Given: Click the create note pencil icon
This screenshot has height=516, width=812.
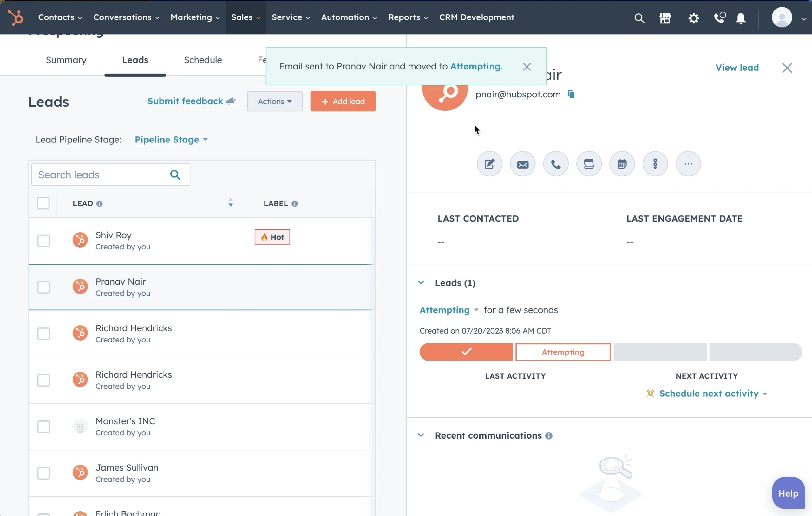Looking at the screenshot, I should point(489,164).
